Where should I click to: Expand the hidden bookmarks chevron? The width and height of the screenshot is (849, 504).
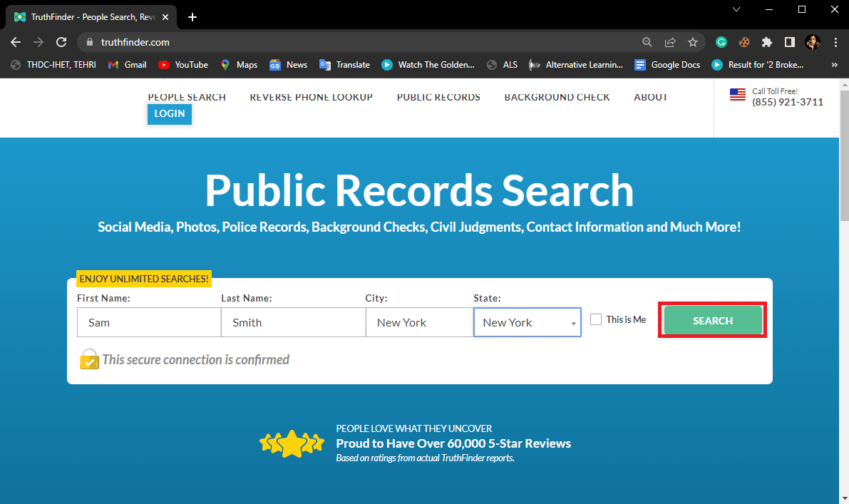tap(834, 64)
